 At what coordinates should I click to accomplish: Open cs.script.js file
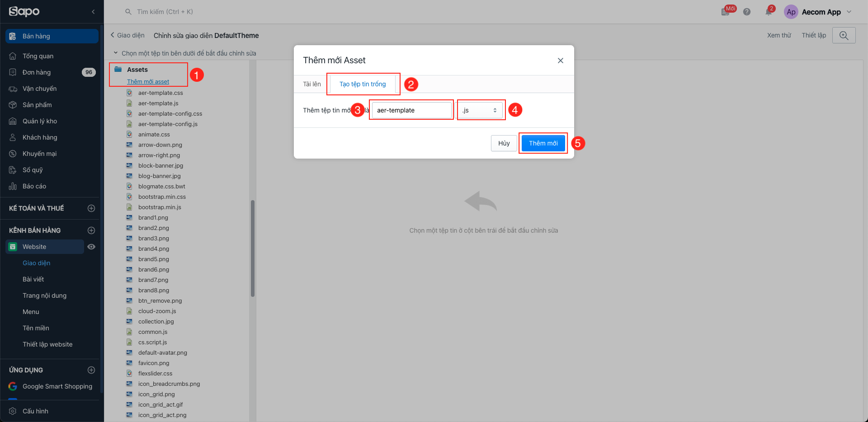[x=152, y=342]
